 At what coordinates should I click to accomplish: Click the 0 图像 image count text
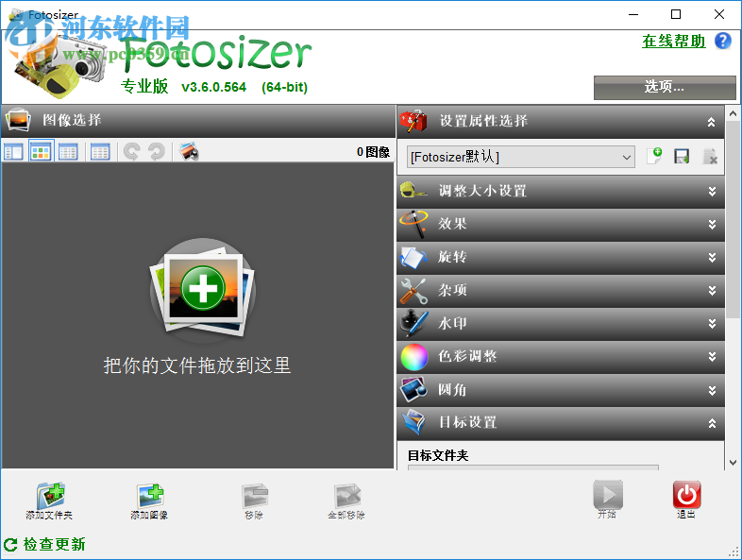point(373,152)
